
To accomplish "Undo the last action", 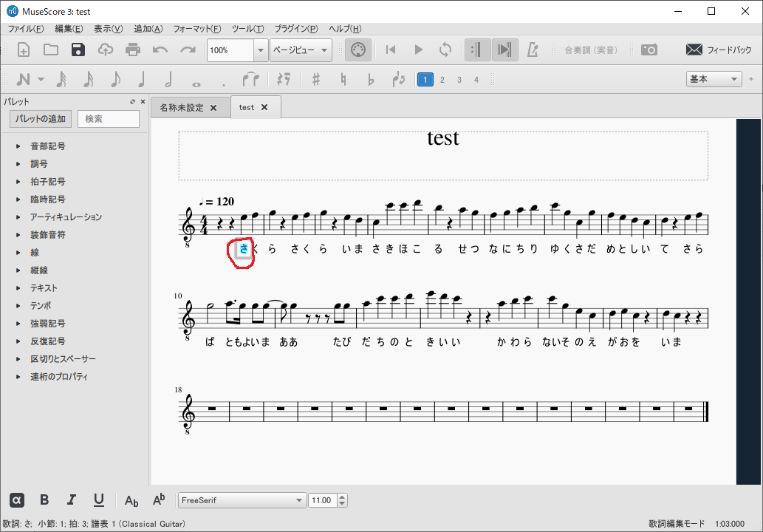I will click(160, 50).
